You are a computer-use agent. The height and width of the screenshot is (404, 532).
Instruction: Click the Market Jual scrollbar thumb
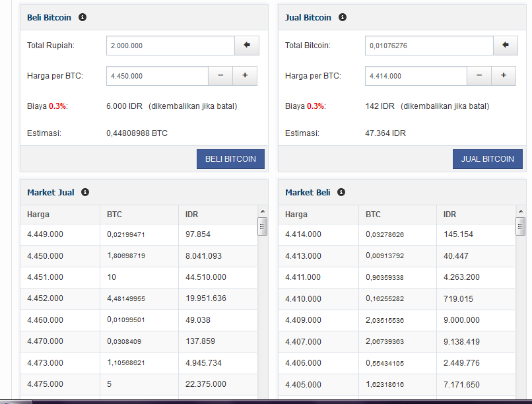tap(262, 226)
